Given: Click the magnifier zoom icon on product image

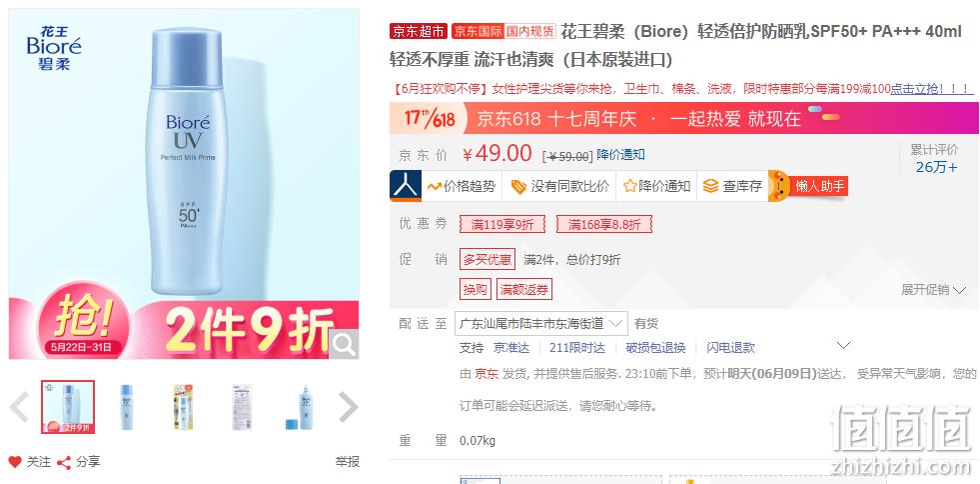Looking at the screenshot, I should pos(344,344).
